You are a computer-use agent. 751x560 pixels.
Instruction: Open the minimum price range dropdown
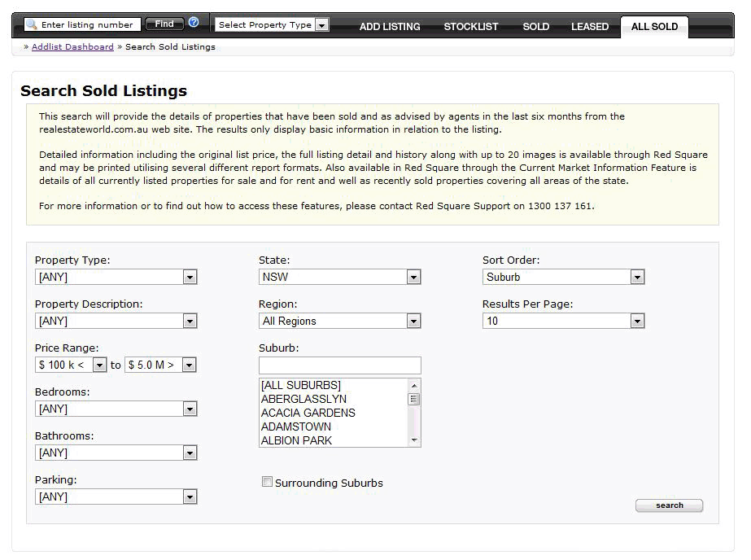click(x=71, y=365)
